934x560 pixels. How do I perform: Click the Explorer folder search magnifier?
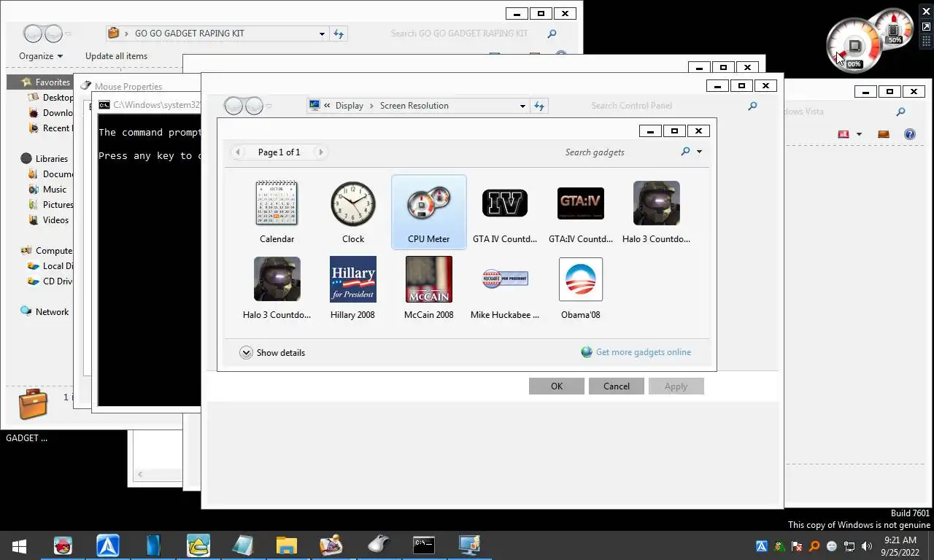[552, 34]
